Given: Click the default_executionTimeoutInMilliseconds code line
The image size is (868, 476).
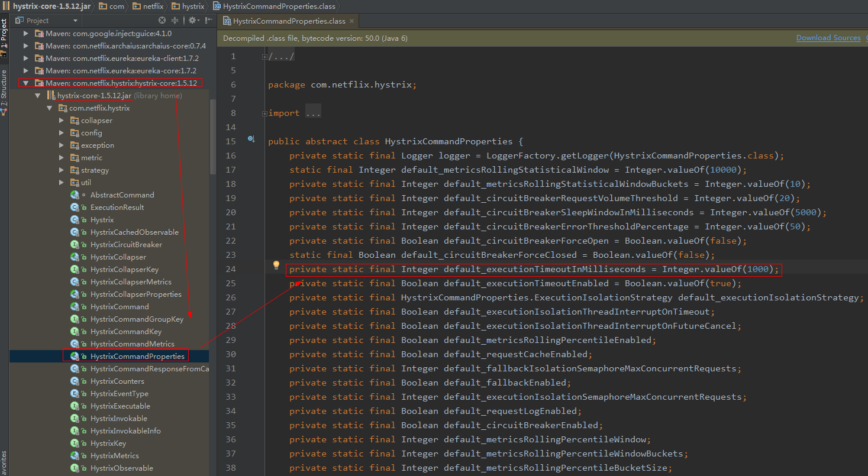Looking at the screenshot, I should point(535,269).
